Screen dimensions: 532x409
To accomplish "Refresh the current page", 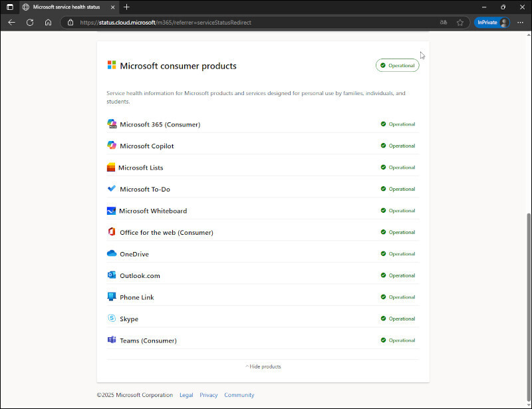I will click(x=30, y=23).
